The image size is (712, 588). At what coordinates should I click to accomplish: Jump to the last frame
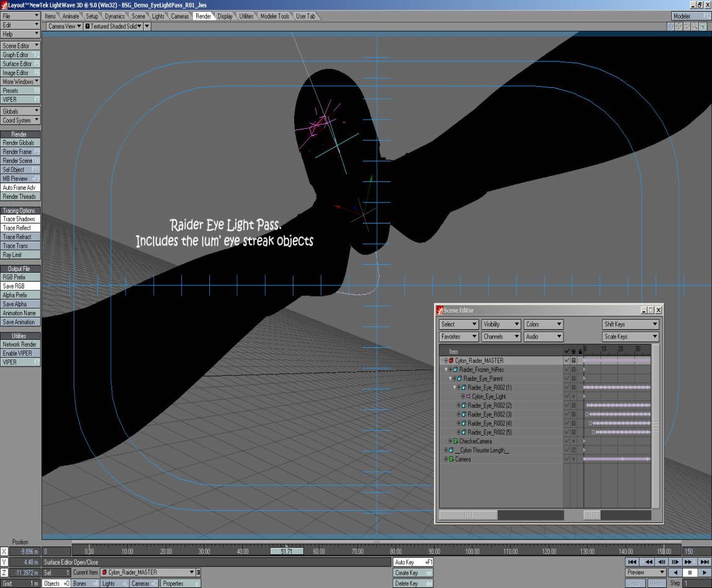tap(705, 562)
